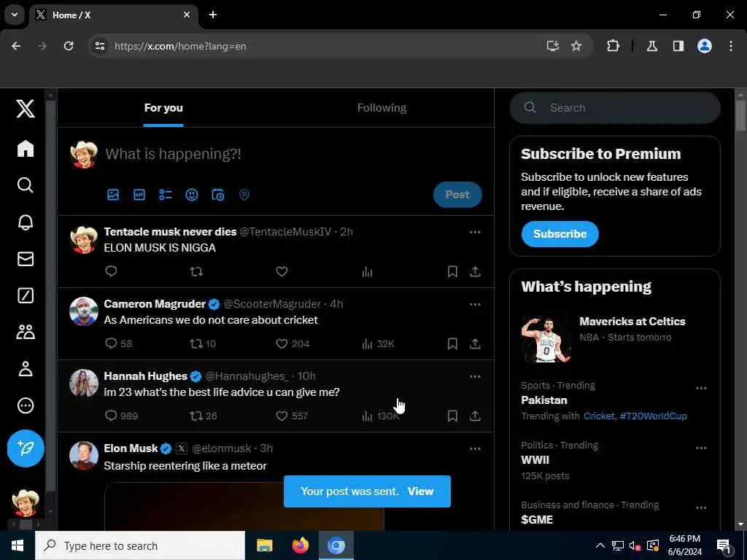Viewport: 747px width, 560px height.
Task: Schedule the post with calendar icon
Action: [x=217, y=195]
